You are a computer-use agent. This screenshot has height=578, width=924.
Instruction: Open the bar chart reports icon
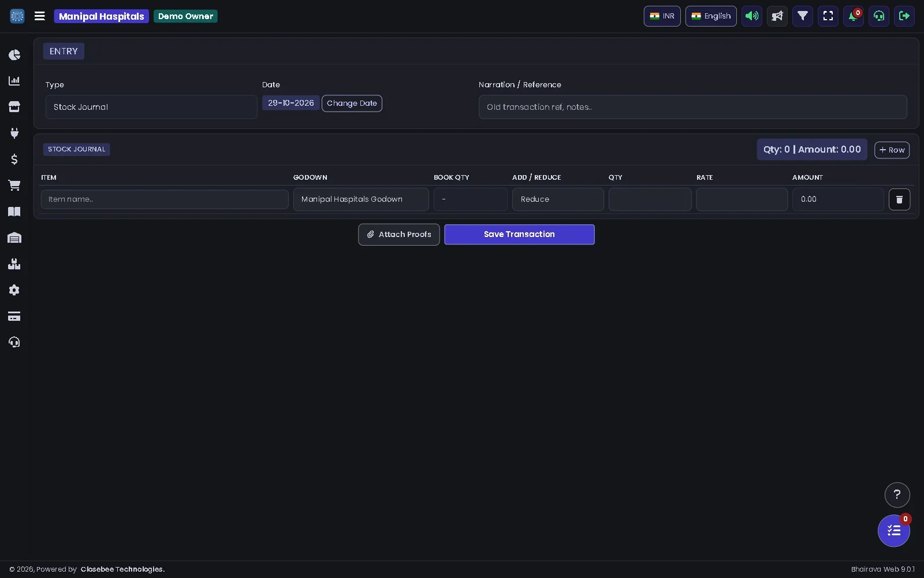[x=14, y=81]
